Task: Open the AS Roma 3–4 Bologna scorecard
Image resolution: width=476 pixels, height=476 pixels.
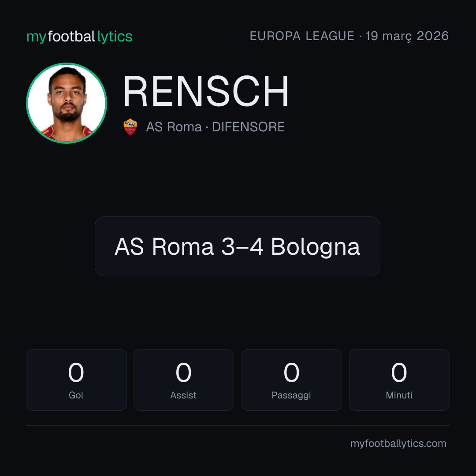Action: (x=238, y=246)
